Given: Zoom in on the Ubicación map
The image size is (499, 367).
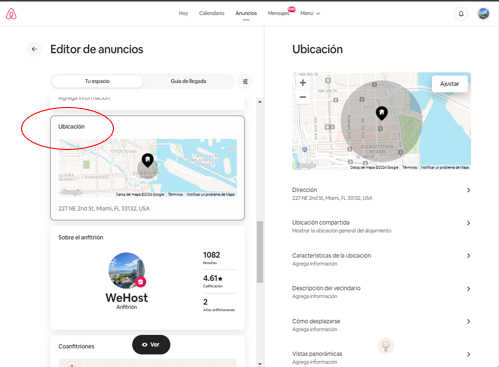Looking at the screenshot, I should 303,83.
